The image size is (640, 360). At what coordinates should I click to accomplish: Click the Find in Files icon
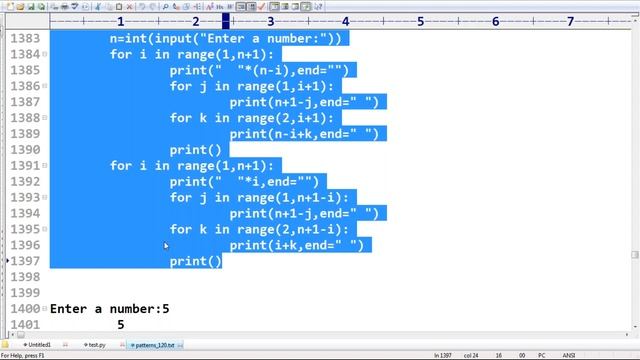click(x=187, y=7)
